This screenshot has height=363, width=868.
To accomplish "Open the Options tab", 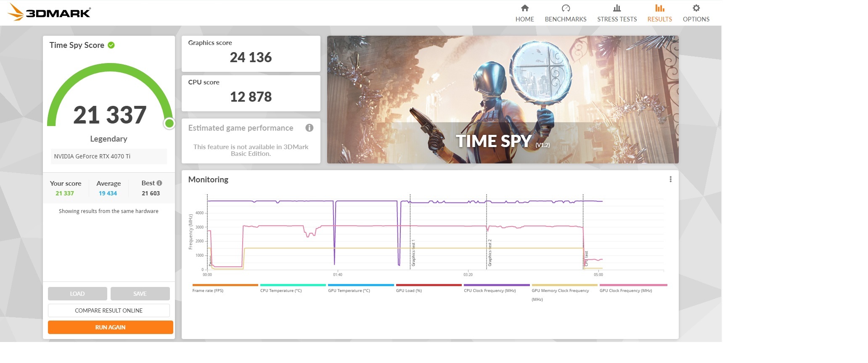I will coord(696,13).
